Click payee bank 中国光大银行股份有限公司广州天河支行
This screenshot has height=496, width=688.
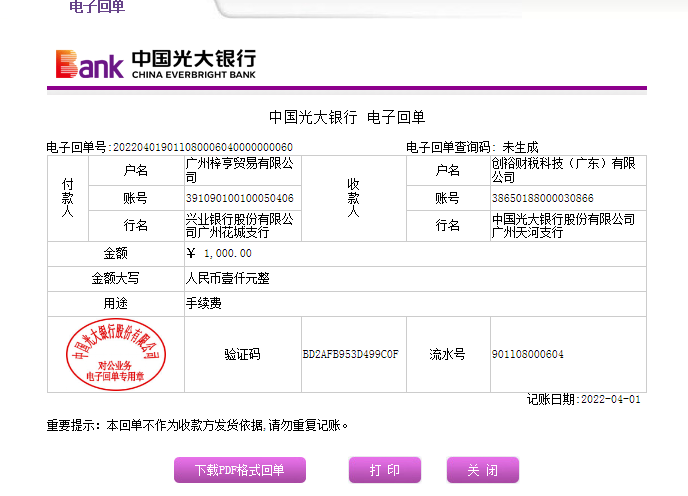click(563, 226)
